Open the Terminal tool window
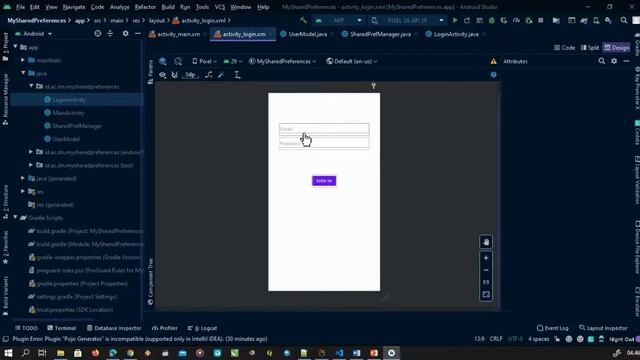This screenshot has width=640, height=360. (x=62, y=328)
